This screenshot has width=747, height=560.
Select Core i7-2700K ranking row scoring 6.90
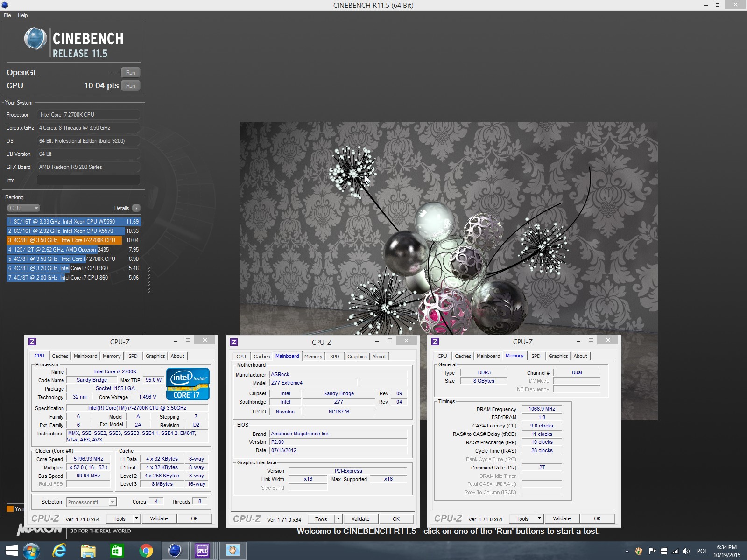point(73,259)
